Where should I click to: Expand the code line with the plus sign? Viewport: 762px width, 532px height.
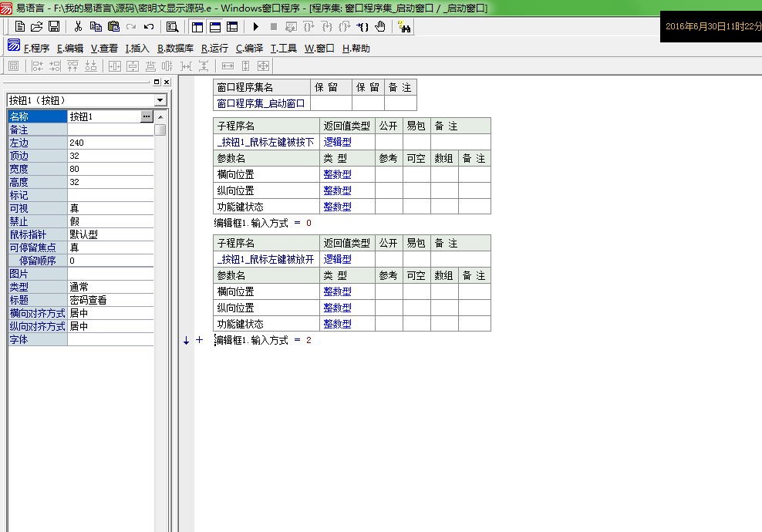click(199, 340)
